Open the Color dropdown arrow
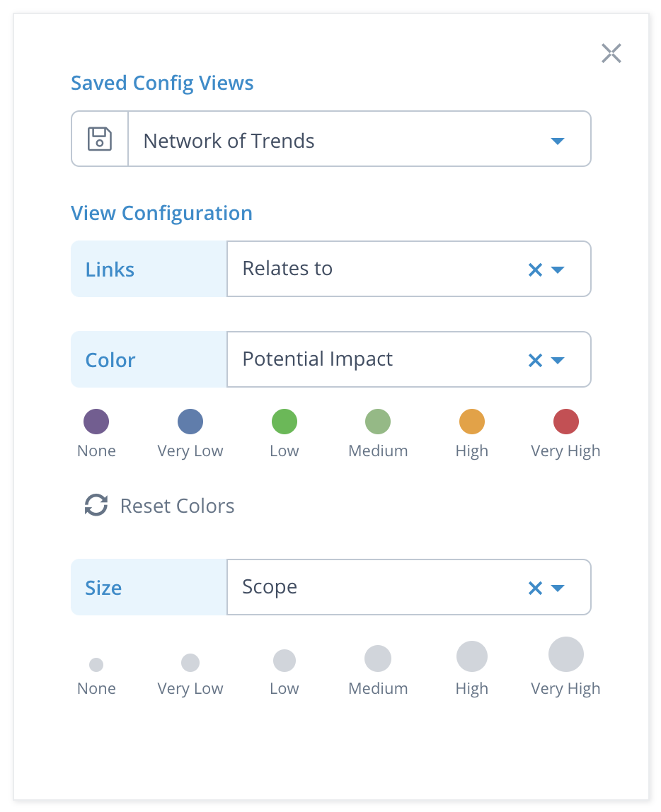 558,360
